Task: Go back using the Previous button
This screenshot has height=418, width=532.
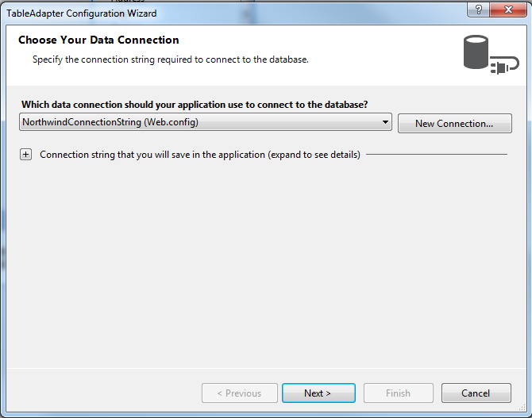Action: [x=240, y=393]
